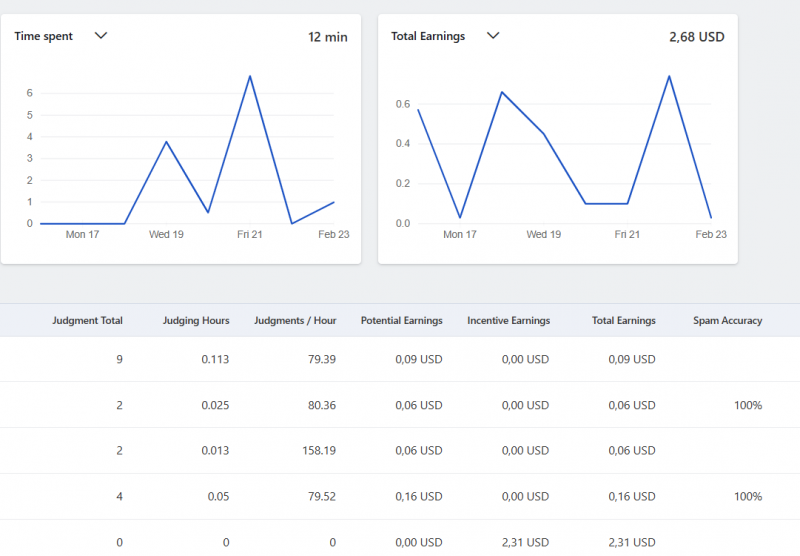The width and height of the screenshot is (800, 556).
Task: Click the 2,31 USD incentive earnings cell
Action: point(525,542)
